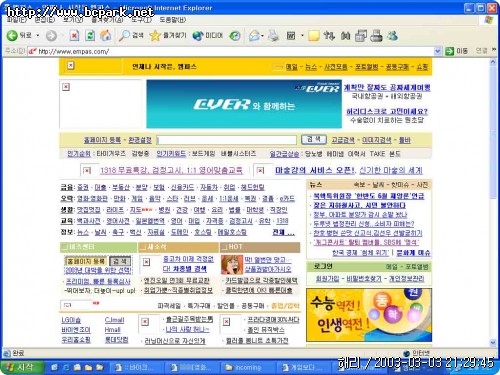The image size is (500, 375).
Task: Click the greyed Forward arrow button
Action: click(51, 36)
